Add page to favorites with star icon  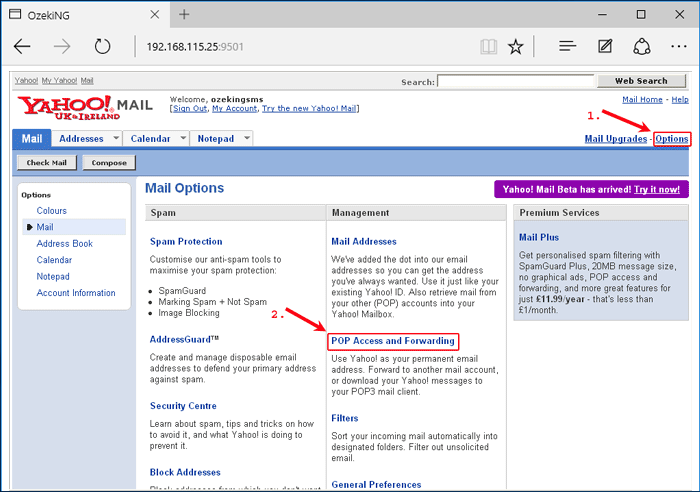click(x=516, y=46)
